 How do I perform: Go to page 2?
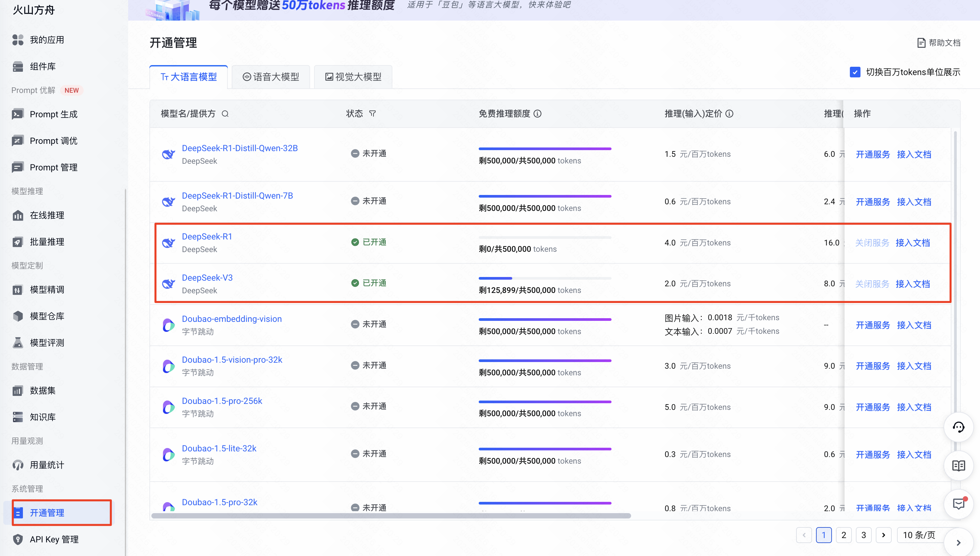click(x=844, y=535)
